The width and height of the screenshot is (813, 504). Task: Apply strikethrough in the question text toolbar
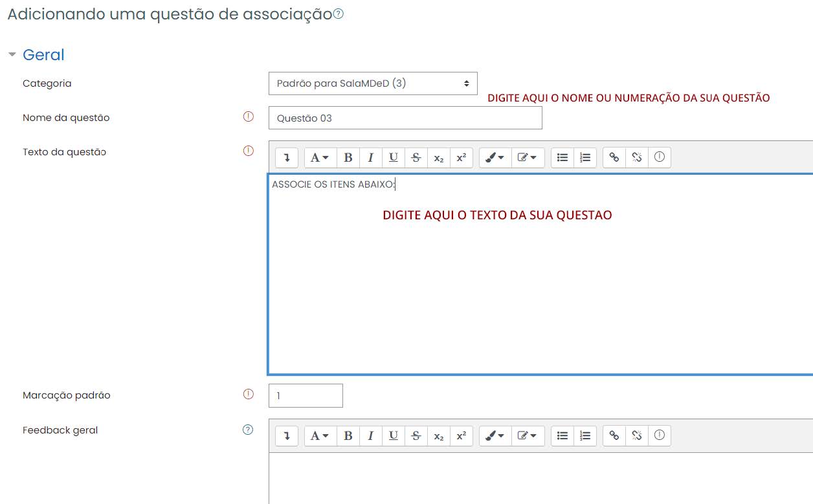416,157
